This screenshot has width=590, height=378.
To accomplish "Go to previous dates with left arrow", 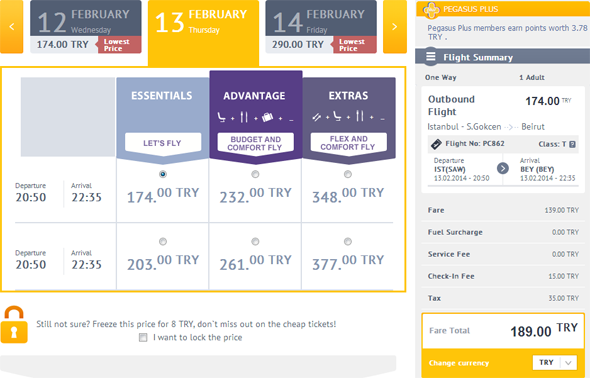I will tap(11, 26).
